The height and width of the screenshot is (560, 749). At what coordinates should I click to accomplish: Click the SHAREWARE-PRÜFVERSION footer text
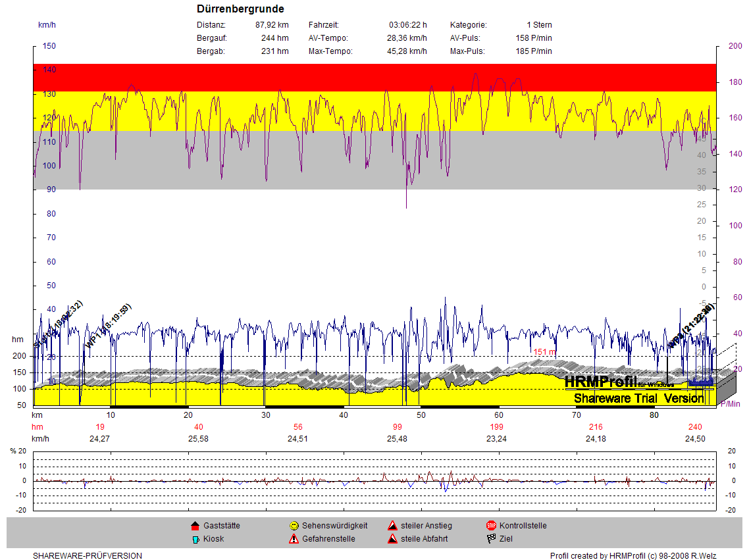pyautogui.click(x=88, y=555)
